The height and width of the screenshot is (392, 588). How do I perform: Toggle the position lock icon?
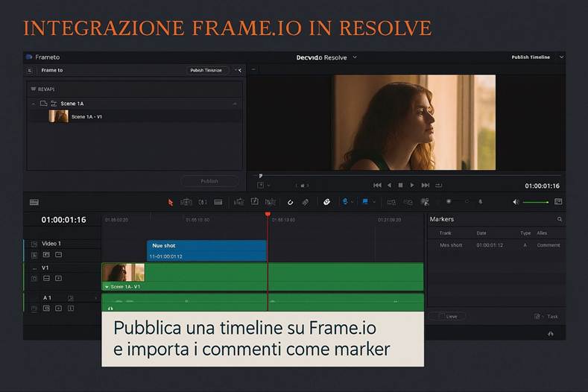(x=326, y=202)
